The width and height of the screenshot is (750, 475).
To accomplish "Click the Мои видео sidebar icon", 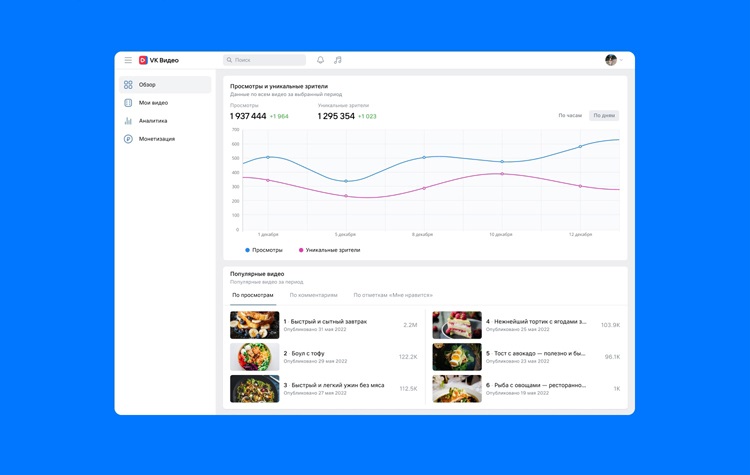I will (x=128, y=103).
